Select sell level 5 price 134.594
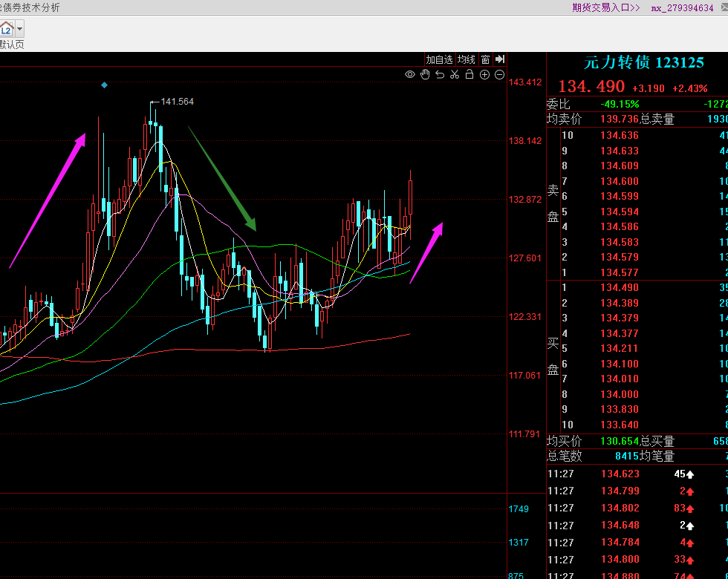This screenshot has height=579, width=728. (620, 212)
